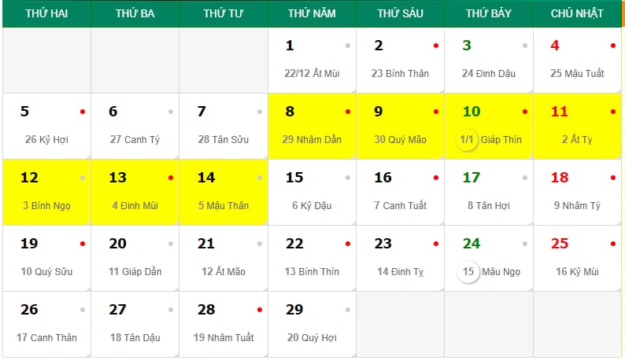The width and height of the screenshot is (625, 364).
Task: Select green Saturday date 17 Tân Hợi
Action: pos(488,192)
